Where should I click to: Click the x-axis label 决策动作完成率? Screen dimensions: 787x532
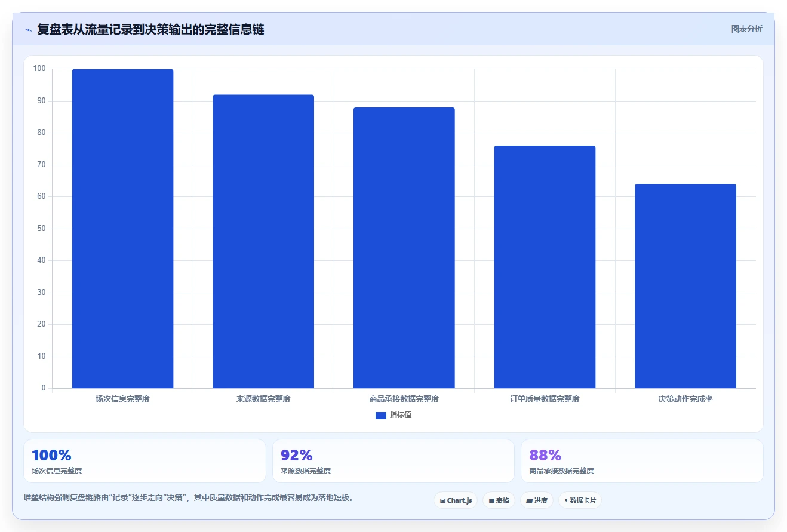685,399
